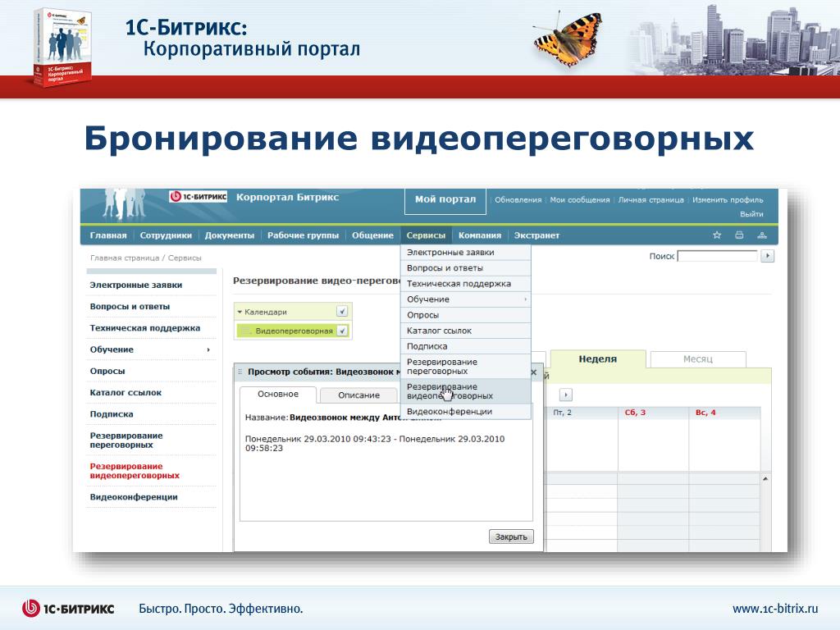Click the Мой портал button
Viewport: 840px width, 630px height.
445,200
